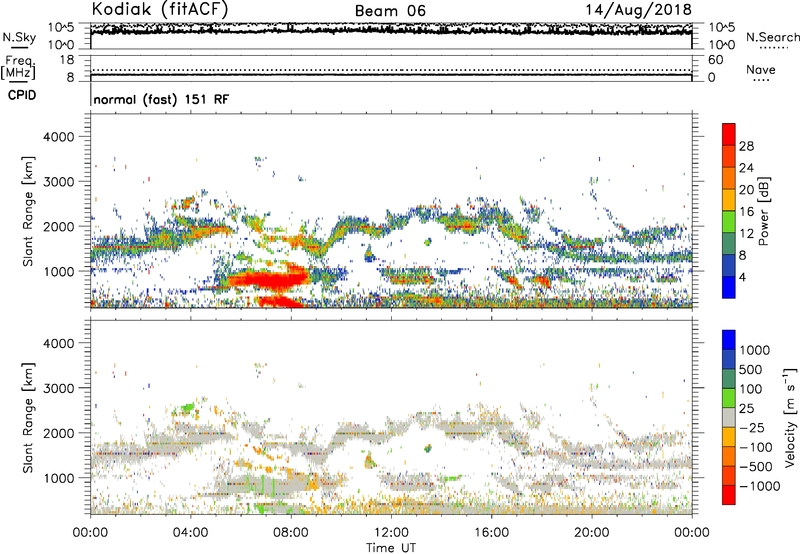The image size is (800, 554).
Task: Click the "-100" label on Velocity colorbar
Action: (755, 447)
